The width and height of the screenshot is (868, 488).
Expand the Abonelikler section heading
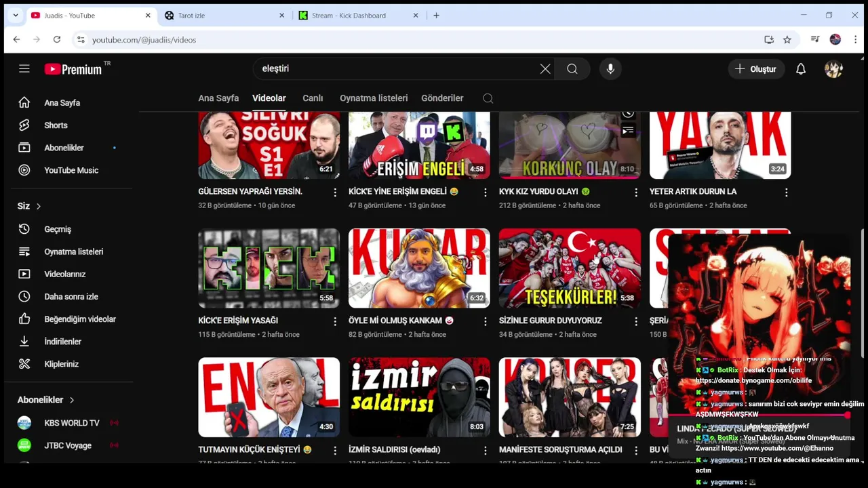tap(46, 400)
